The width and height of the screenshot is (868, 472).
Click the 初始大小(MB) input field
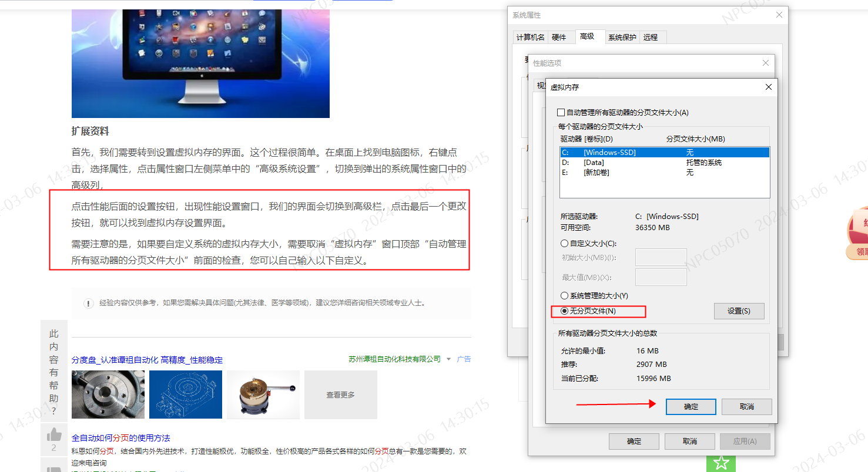(661, 257)
